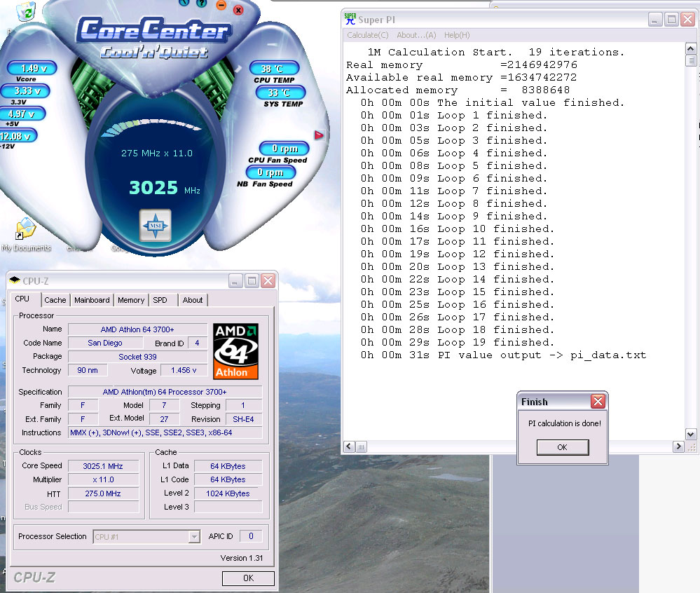Minimize the Super PI window

pos(655,19)
